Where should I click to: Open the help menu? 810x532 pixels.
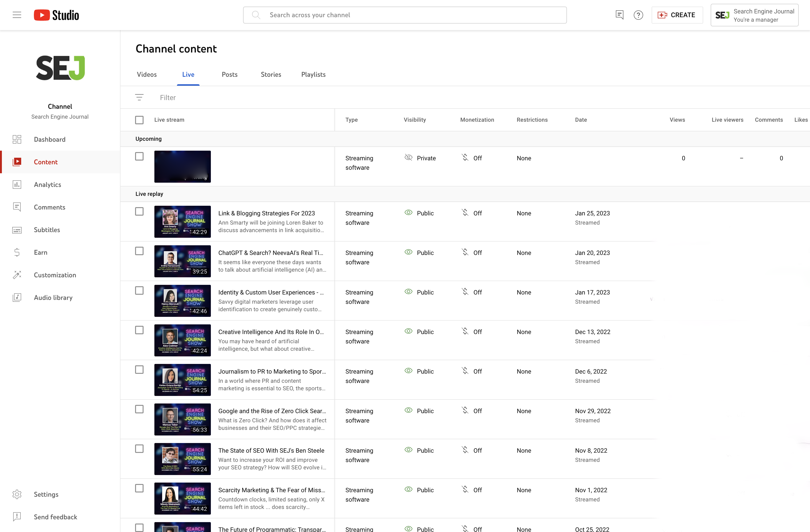tap(638, 15)
